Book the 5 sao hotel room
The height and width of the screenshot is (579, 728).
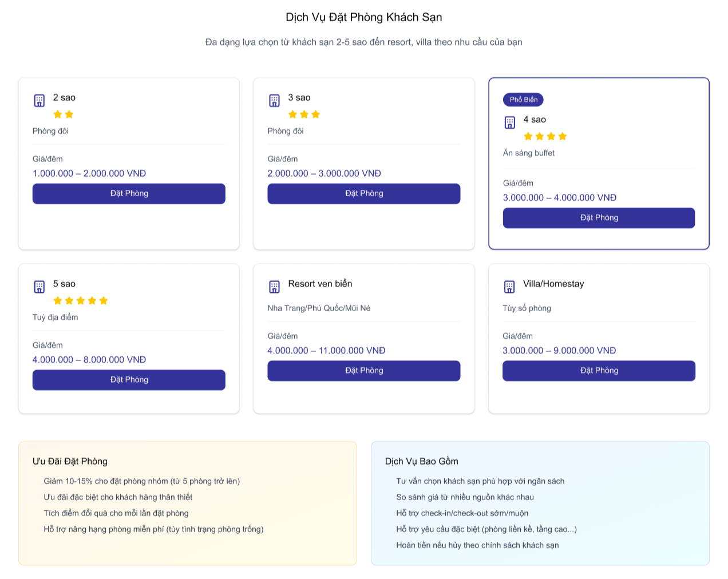[129, 380]
